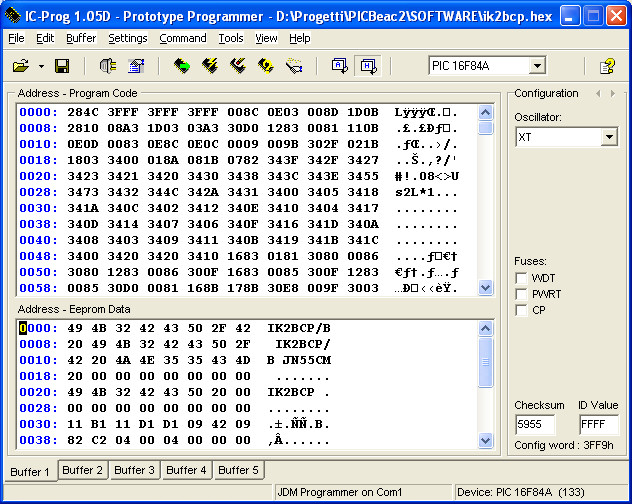632x504 pixels.
Task: Open the Command menu
Action: click(182, 38)
